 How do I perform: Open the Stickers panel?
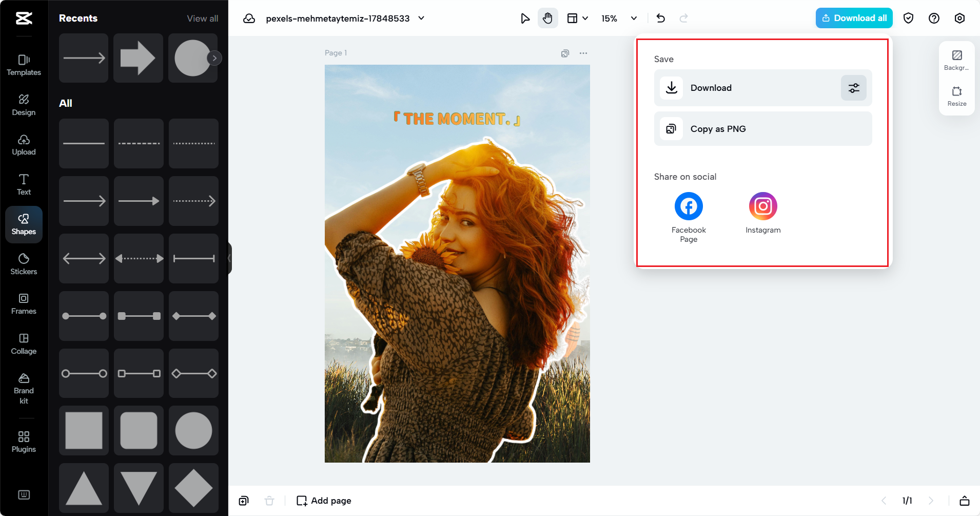[24, 264]
